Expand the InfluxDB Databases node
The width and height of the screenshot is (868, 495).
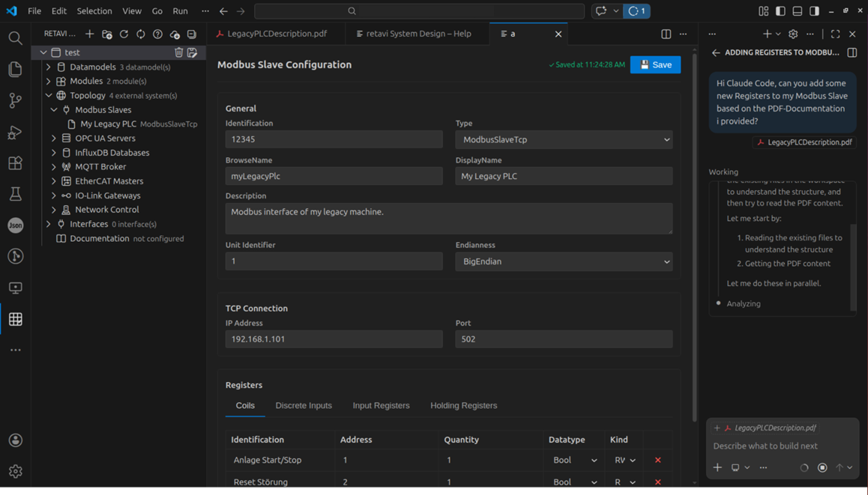click(x=54, y=153)
